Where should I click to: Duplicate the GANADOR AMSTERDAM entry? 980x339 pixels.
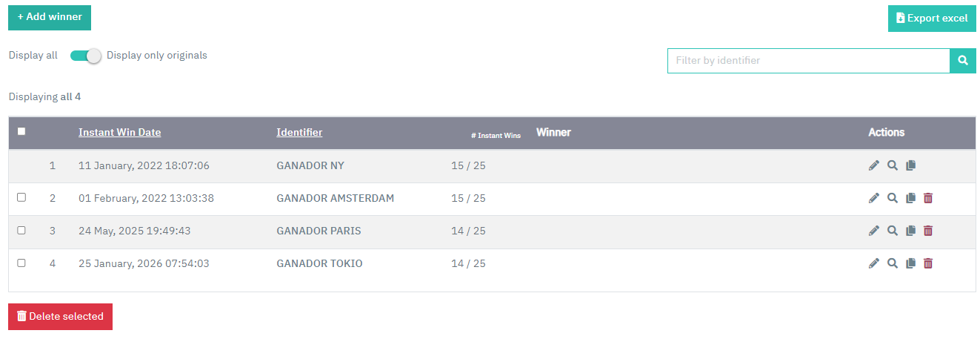point(911,198)
